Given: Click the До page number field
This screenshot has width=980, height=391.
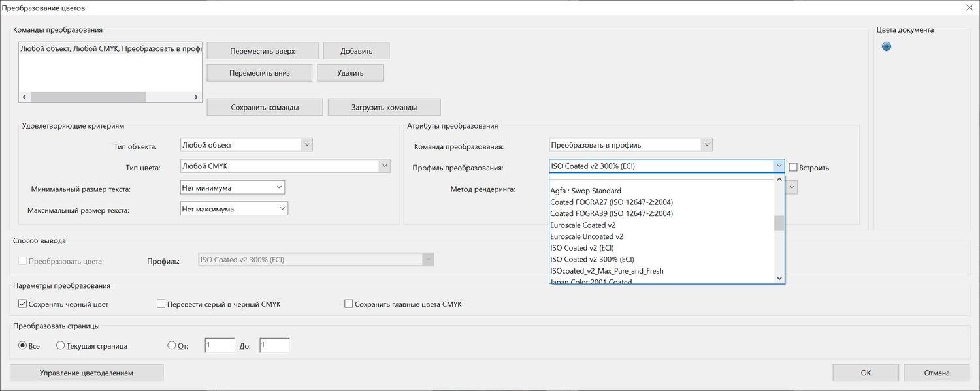Looking at the screenshot, I should 274,345.
